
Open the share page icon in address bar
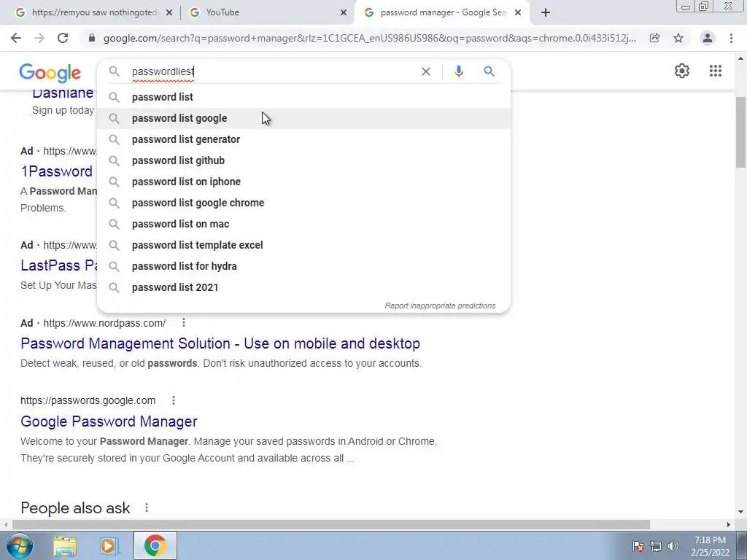click(655, 38)
